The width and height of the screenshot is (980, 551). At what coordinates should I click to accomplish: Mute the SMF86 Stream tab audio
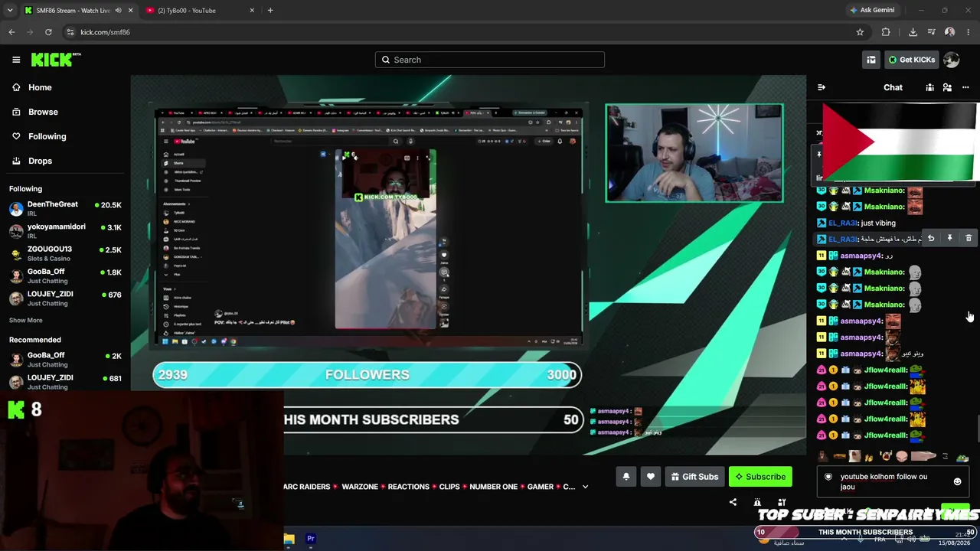118,11
